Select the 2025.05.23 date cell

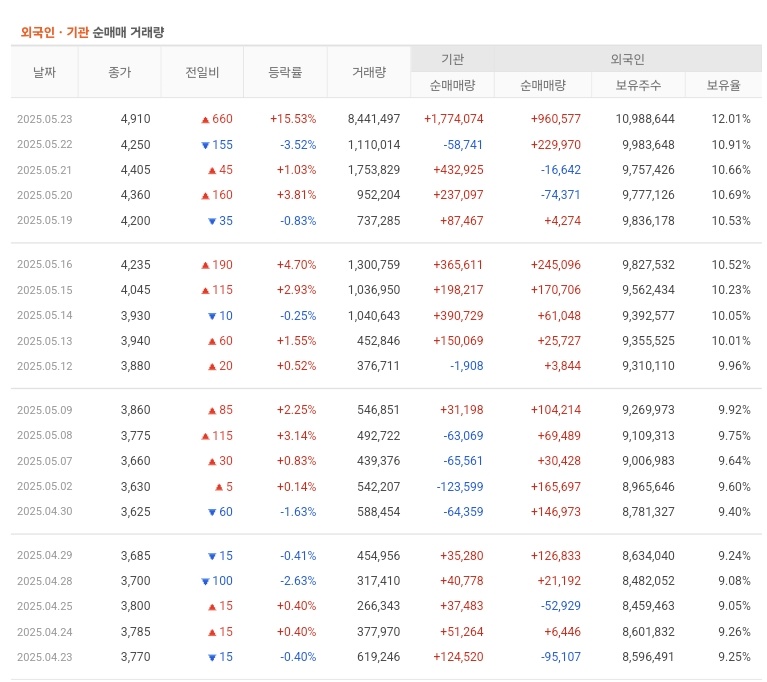click(x=45, y=119)
